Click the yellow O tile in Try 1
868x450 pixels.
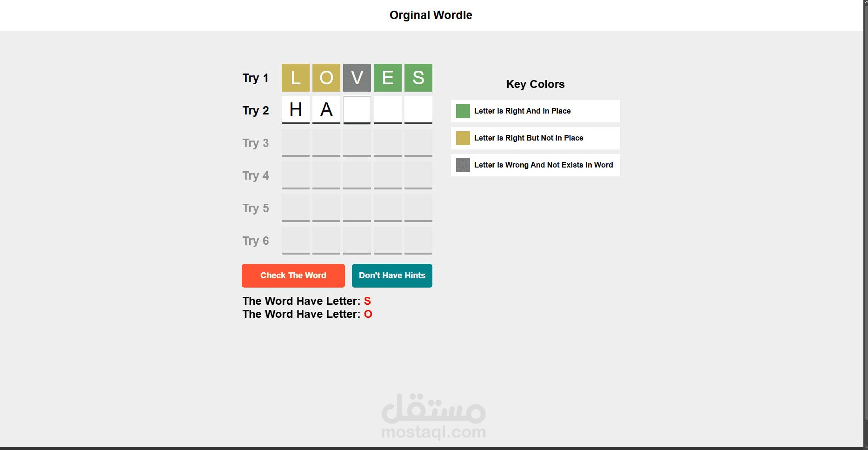326,78
